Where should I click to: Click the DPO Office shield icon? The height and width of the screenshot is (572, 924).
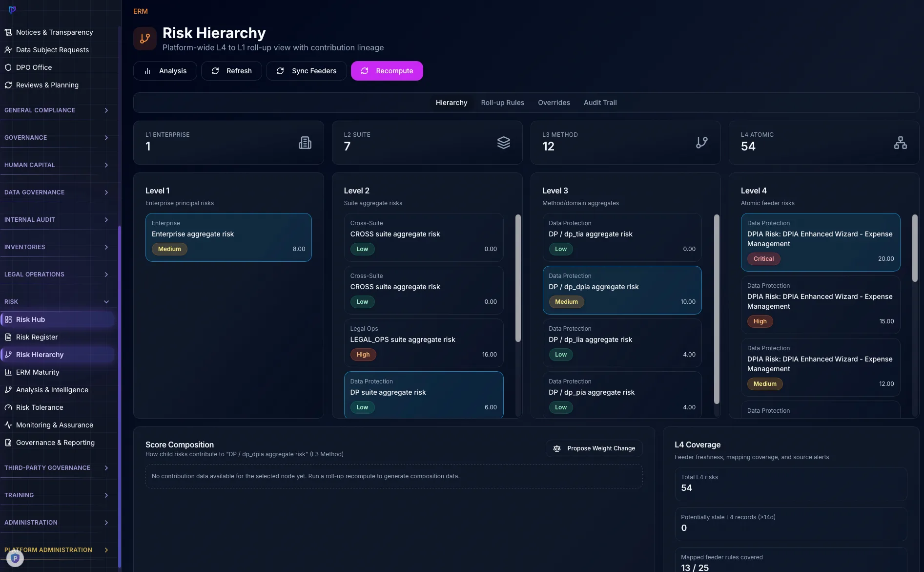coord(8,67)
